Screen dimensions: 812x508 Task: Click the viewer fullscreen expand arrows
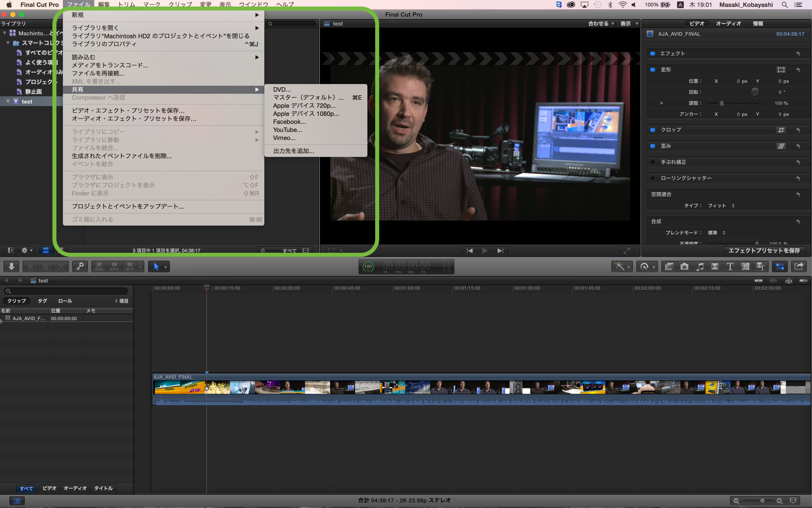coord(626,251)
